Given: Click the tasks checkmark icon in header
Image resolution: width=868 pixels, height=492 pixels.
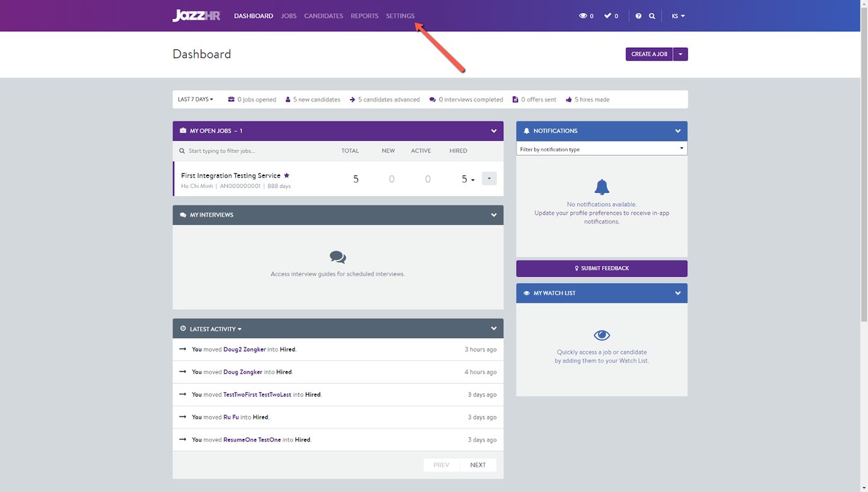Looking at the screenshot, I should tap(607, 16).
